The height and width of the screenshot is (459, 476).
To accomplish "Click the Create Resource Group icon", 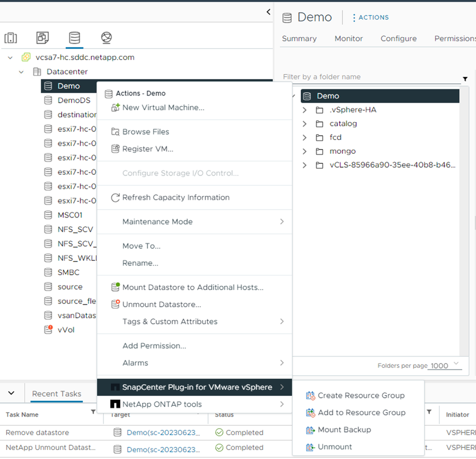I will pos(311,395).
